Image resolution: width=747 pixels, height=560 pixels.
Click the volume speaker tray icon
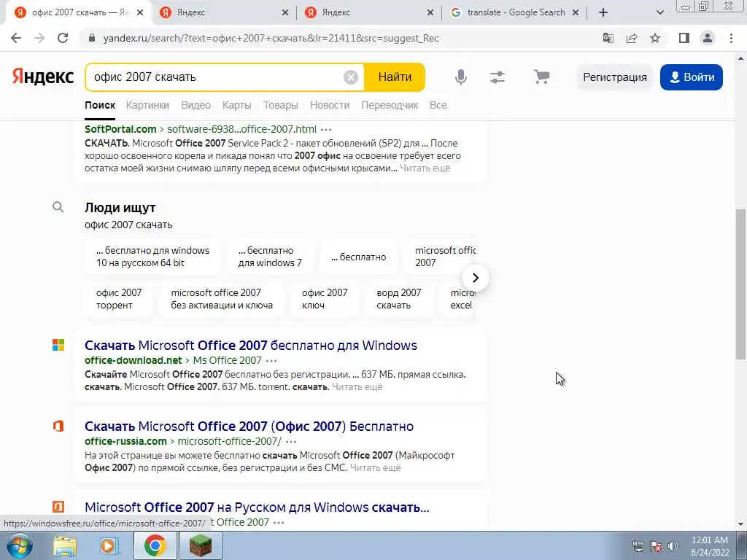point(673,546)
